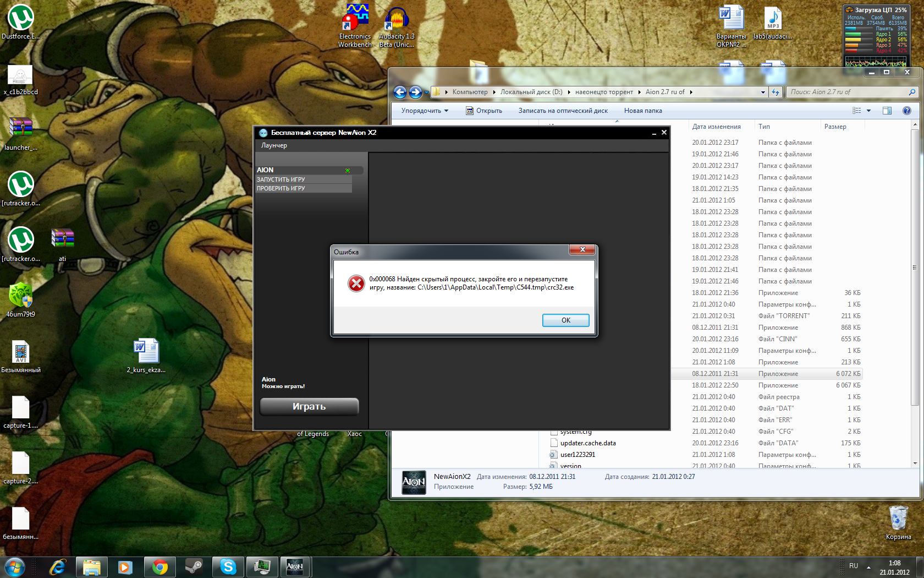Open the Безымянный AVI file
This screenshot has width=924, height=578.
[21, 356]
